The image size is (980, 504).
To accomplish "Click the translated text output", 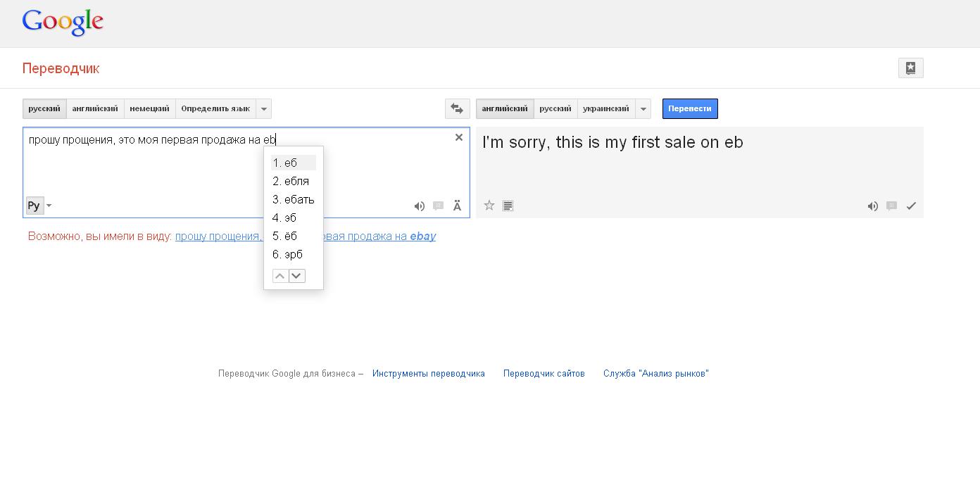I will [x=612, y=142].
